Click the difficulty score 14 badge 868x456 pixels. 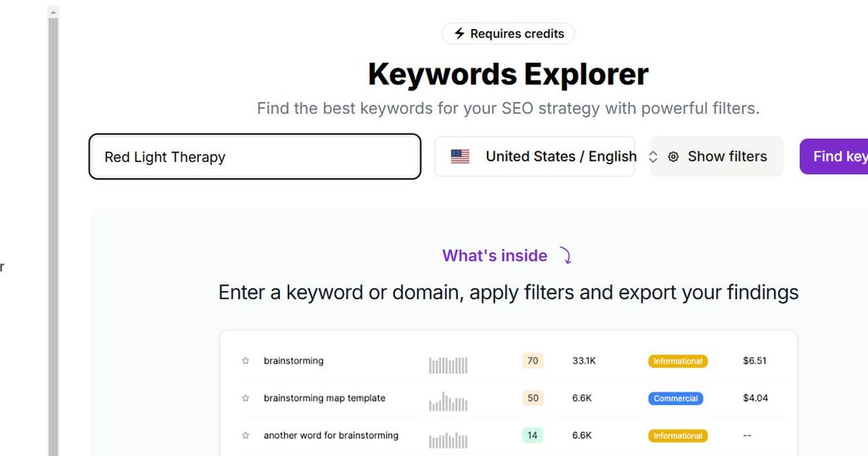pyautogui.click(x=532, y=435)
